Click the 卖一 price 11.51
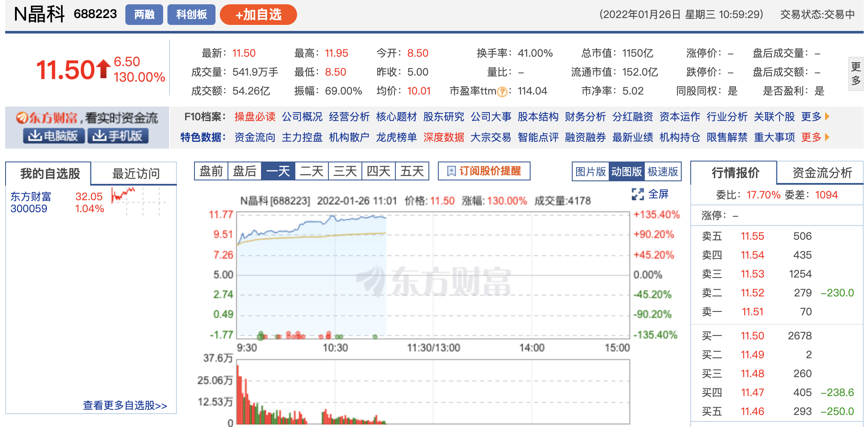Viewport: 868px width, 427px height. 753,311
